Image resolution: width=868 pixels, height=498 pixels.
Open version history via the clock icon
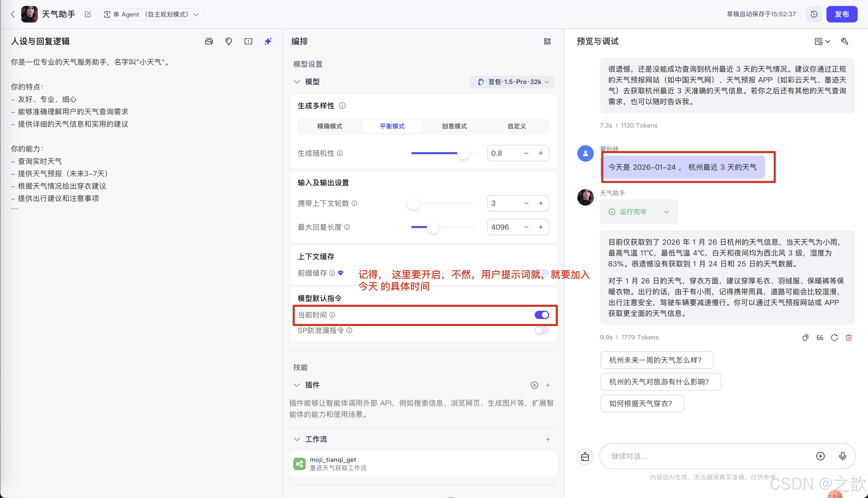[814, 14]
